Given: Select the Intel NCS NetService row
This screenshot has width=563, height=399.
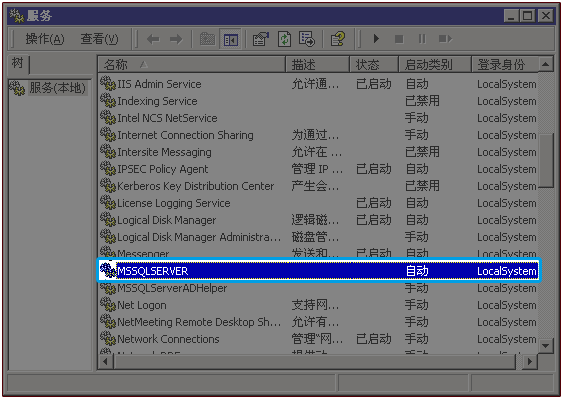Looking at the screenshot, I should [x=318, y=118].
